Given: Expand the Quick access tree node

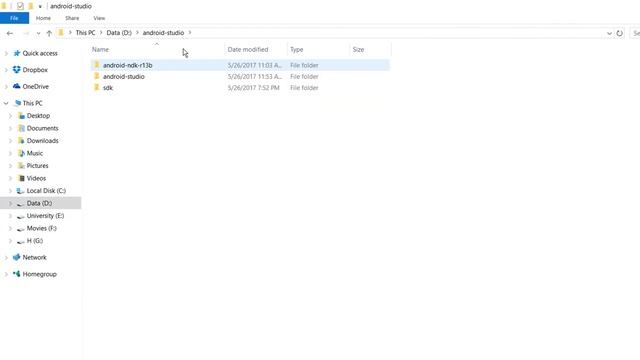Looking at the screenshot, I should 6,53.
